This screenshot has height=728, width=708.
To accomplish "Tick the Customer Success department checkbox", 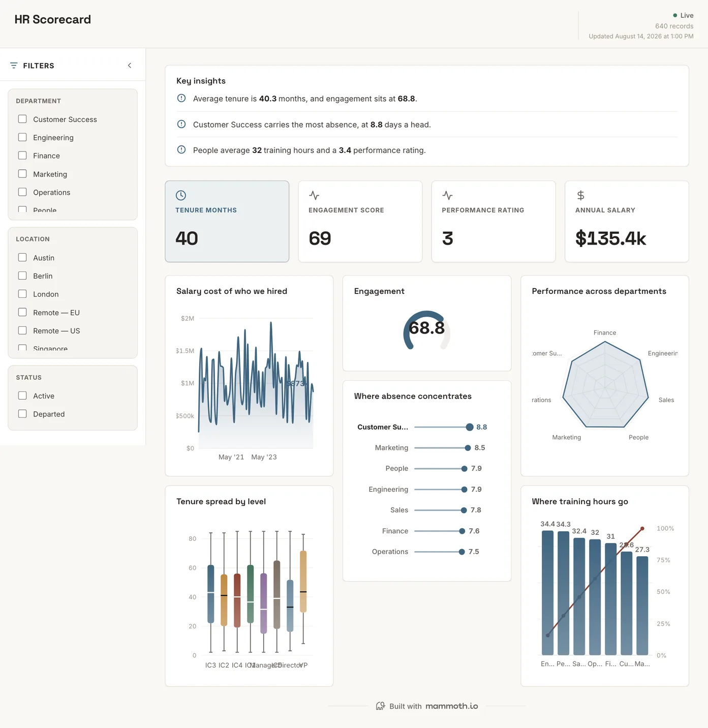I will (22, 119).
